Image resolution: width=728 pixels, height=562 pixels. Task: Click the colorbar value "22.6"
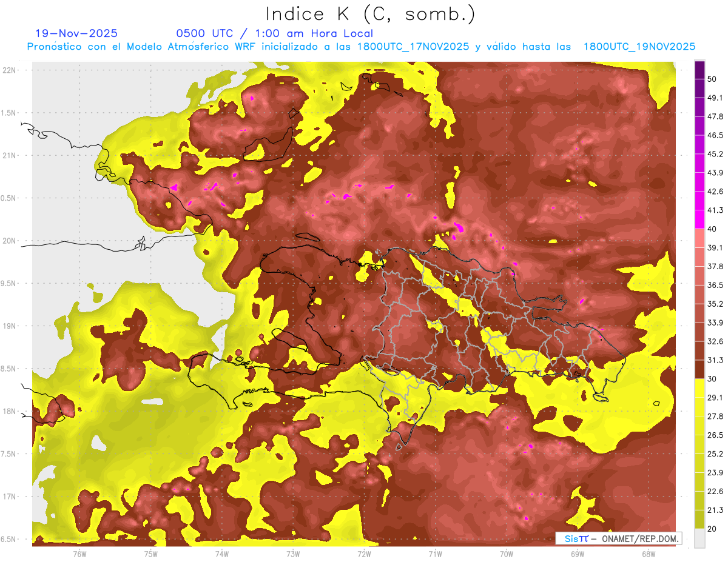click(715, 491)
